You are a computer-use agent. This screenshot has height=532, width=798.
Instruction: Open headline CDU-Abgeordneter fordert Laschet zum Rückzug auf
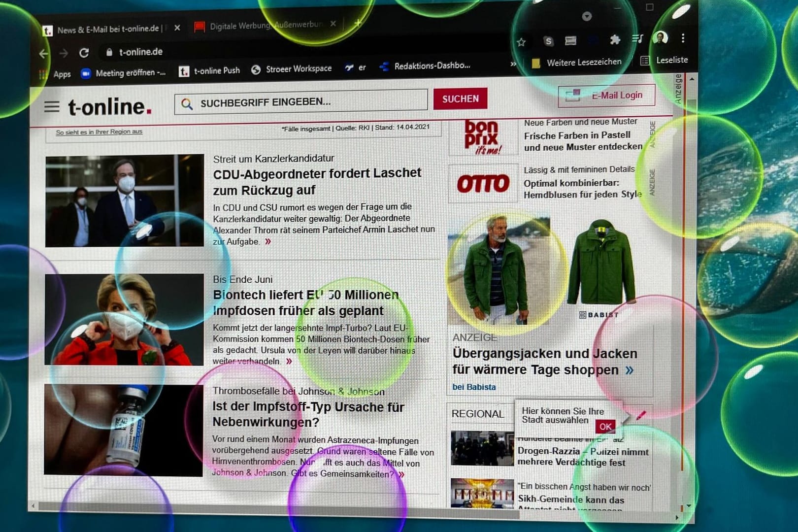pyautogui.click(x=317, y=181)
